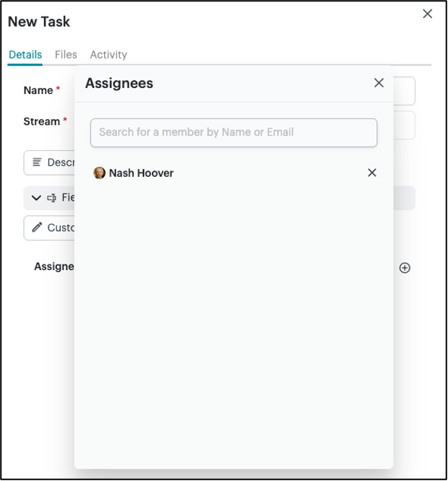The image size is (448, 481).
Task: Close the Assignees popup
Action: point(379,83)
